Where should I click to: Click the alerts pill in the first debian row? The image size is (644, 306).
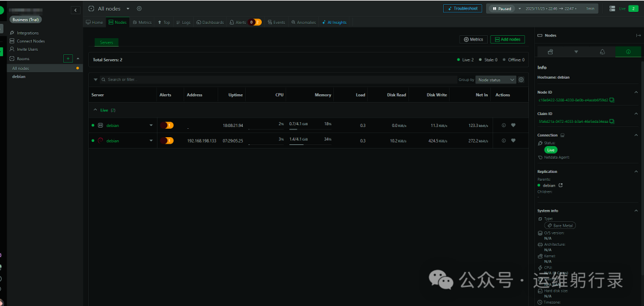coord(166,125)
